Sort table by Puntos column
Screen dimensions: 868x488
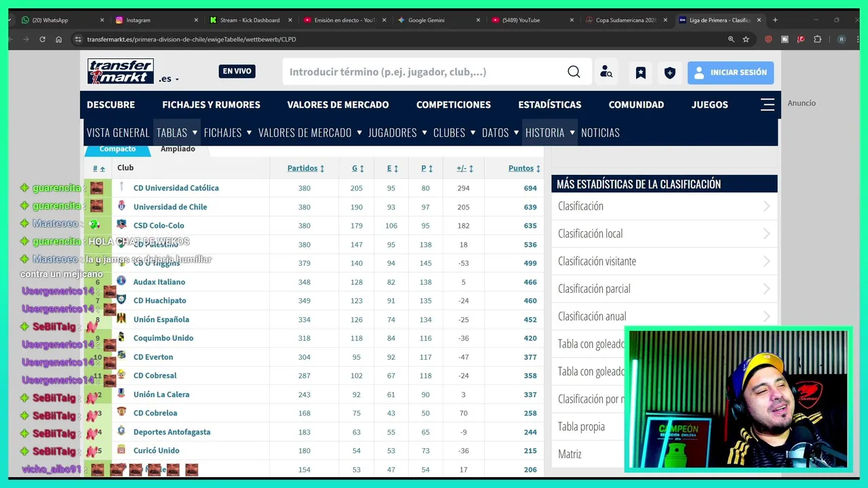click(x=524, y=168)
